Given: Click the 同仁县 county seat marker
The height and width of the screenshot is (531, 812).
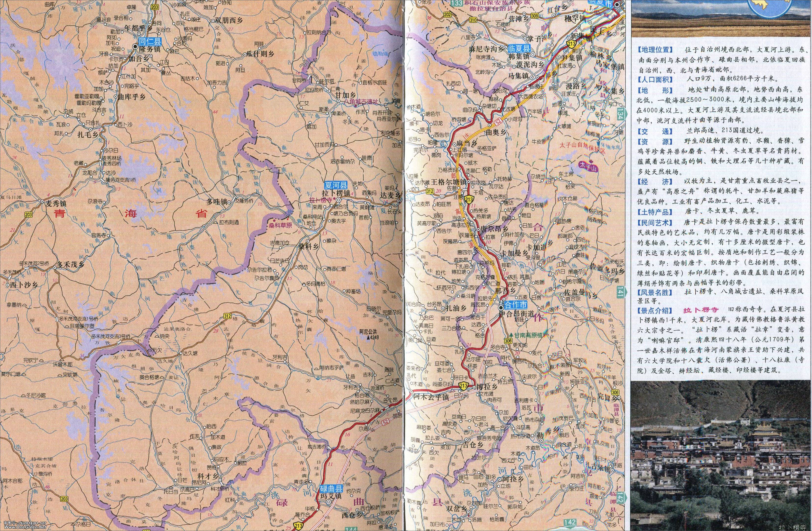Looking at the screenshot, I should click(136, 47).
